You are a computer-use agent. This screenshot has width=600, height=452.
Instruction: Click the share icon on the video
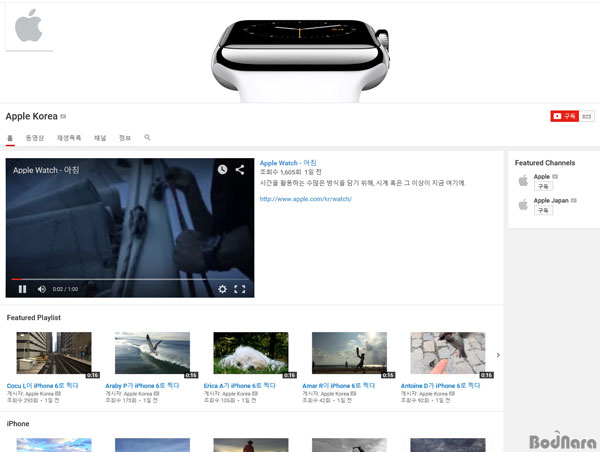point(240,170)
